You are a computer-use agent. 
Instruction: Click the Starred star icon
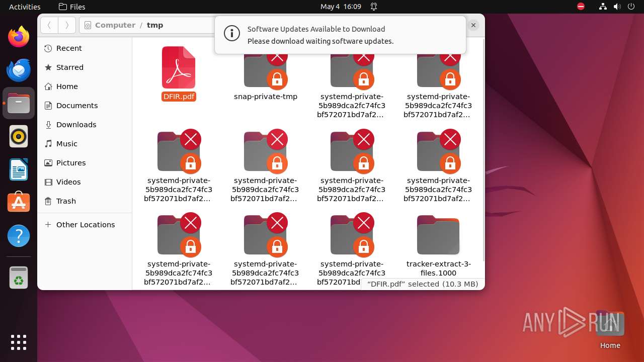point(48,67)
